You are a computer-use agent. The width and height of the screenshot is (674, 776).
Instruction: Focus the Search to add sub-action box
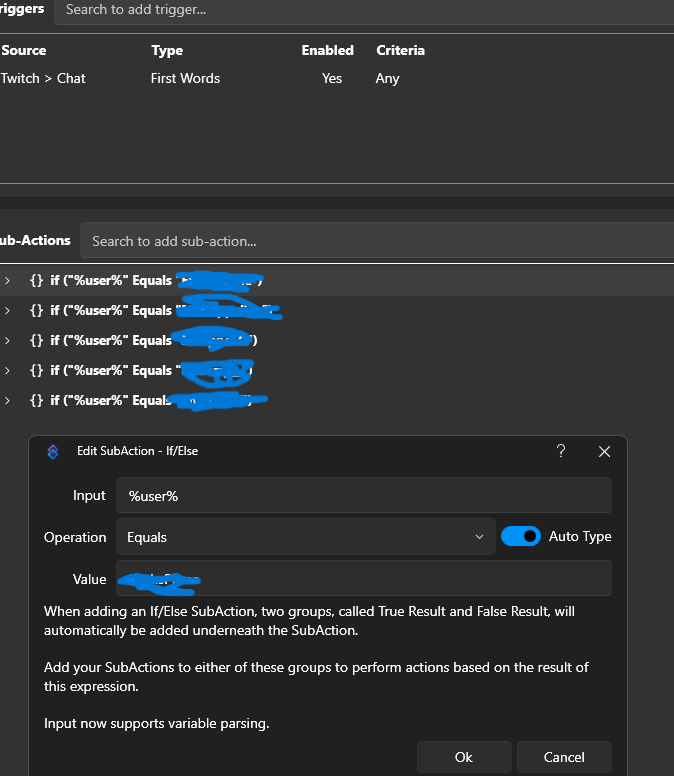click(377, 241)
